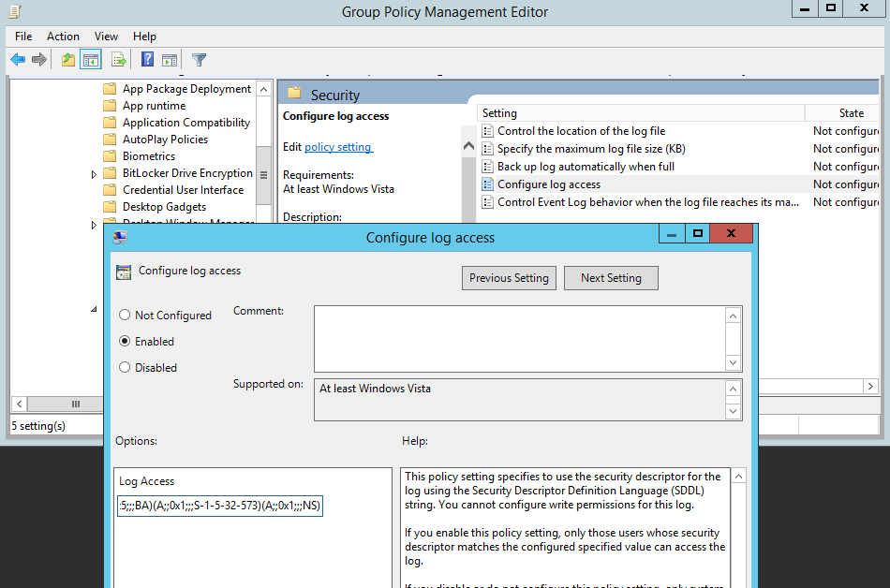This screenshot has height=588, width=890.
Task: Select the Disabled radio button
Action: point(125,367)
